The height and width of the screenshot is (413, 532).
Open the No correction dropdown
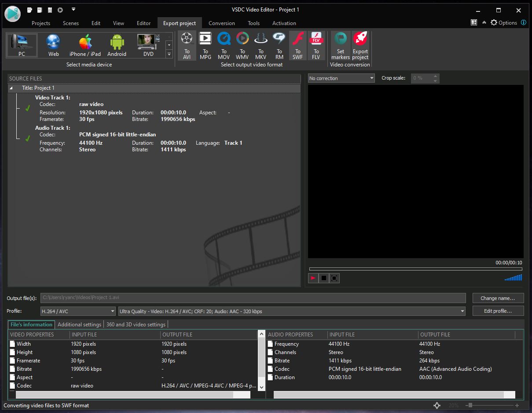click(341, 78)
